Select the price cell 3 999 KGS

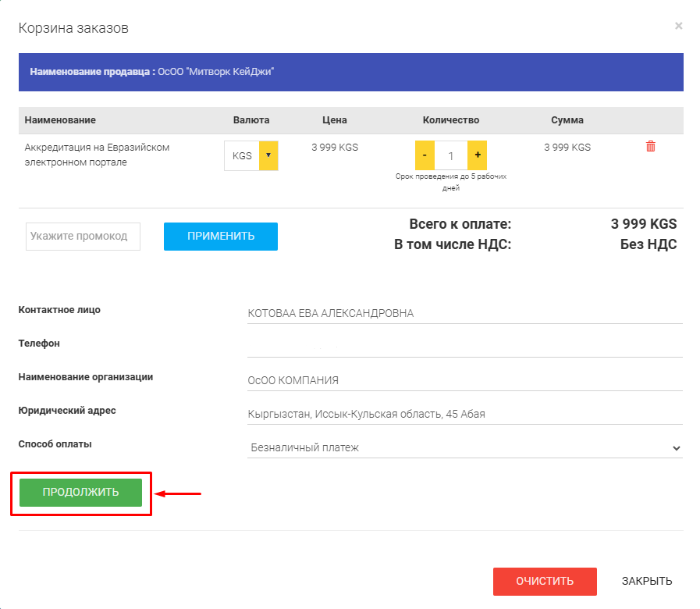(335, 148)
